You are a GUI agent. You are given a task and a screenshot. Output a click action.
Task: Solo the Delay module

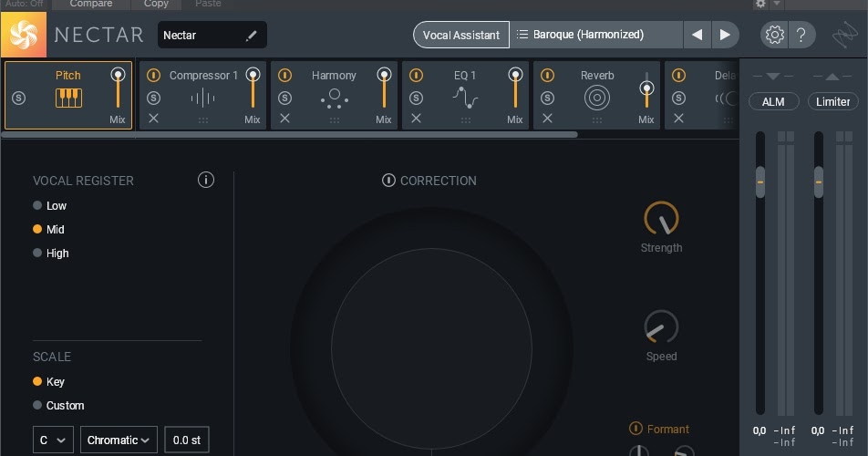pyautogui.click(x=678, y=98)
